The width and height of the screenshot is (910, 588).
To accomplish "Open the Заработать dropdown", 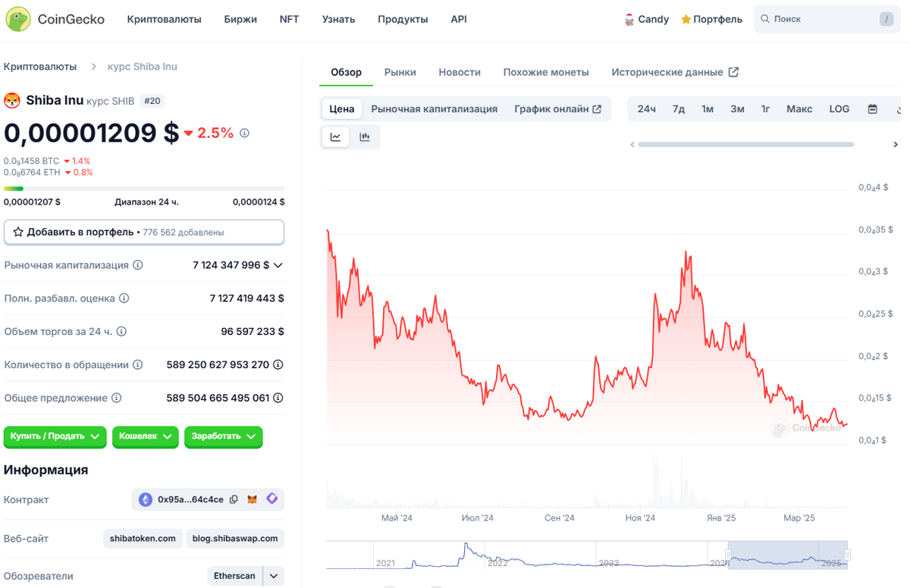I will pos(224,436).
